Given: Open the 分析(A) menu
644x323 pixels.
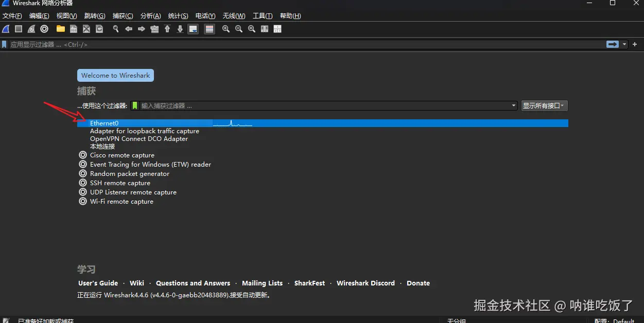Looking at the screenshot, I should pos(150,16).
